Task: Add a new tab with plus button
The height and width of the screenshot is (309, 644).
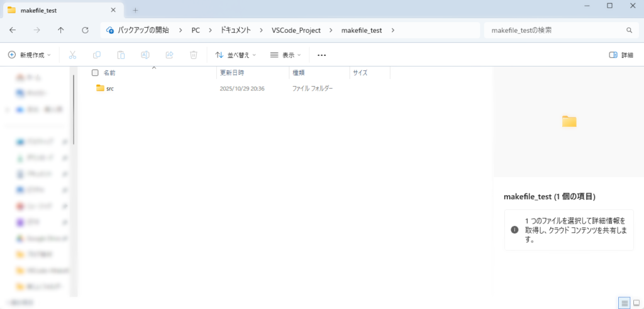Action: tap(135, 10)
